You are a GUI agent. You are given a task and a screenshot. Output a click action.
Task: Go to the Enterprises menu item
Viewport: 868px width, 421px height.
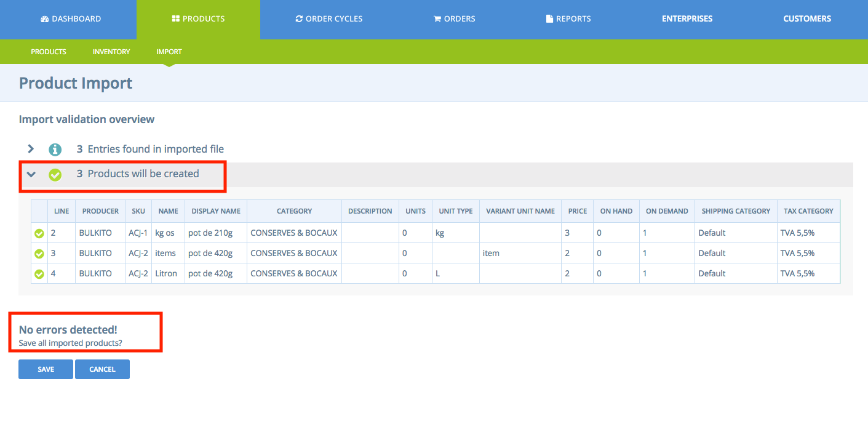687,18
